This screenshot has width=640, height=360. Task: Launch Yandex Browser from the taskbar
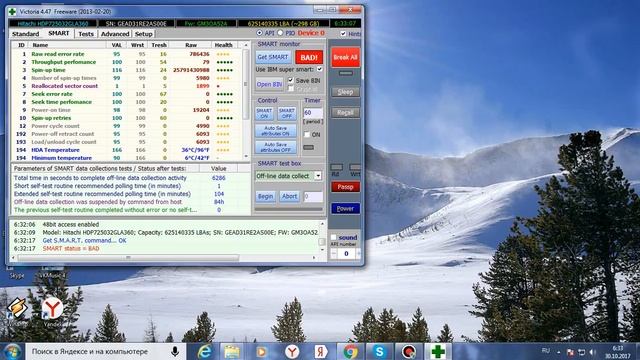[292, 351]
